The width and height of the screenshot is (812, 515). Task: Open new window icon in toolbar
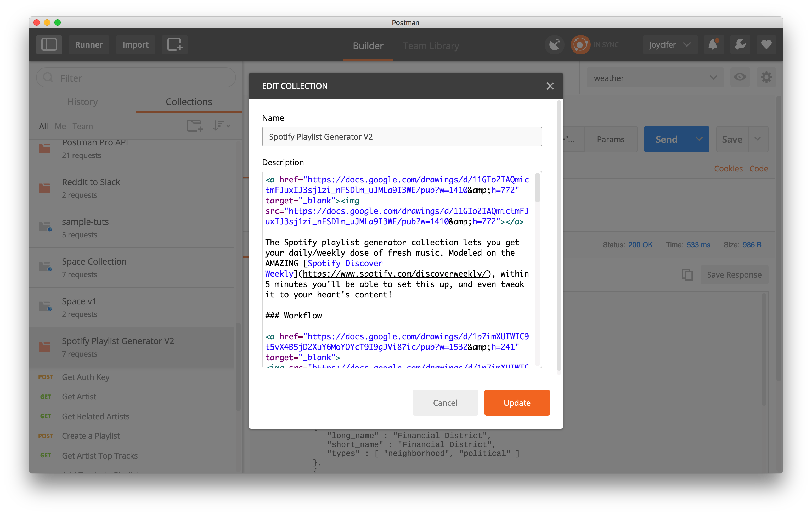point(174,45)
